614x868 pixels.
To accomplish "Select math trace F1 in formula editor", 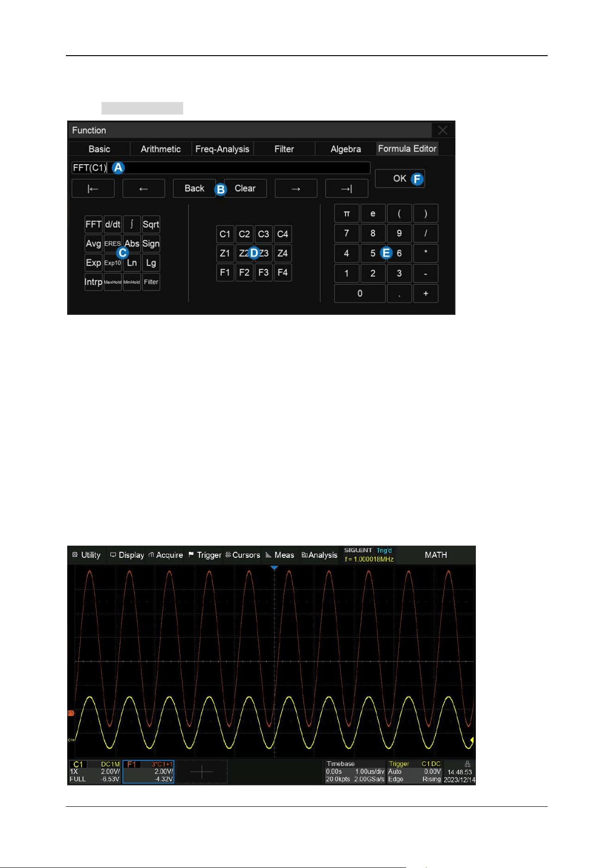I will pyautogui.click(x=225, y=273).
